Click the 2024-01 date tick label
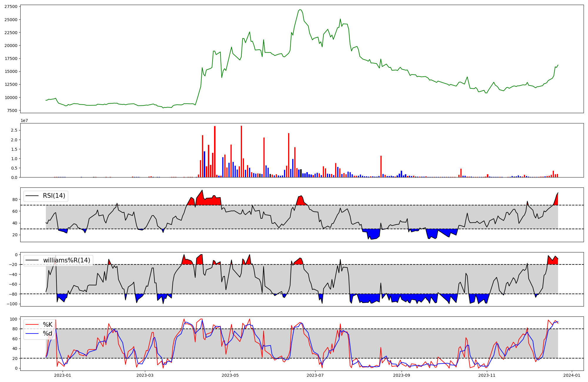The height and width of the screenshot is (382, 588). [x=572, y=375]
